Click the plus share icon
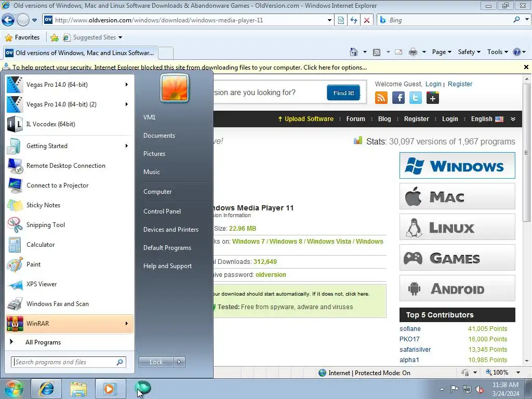The width and height of the screenshot is (532, 399). pyautogui.click(x=433, y=98)
